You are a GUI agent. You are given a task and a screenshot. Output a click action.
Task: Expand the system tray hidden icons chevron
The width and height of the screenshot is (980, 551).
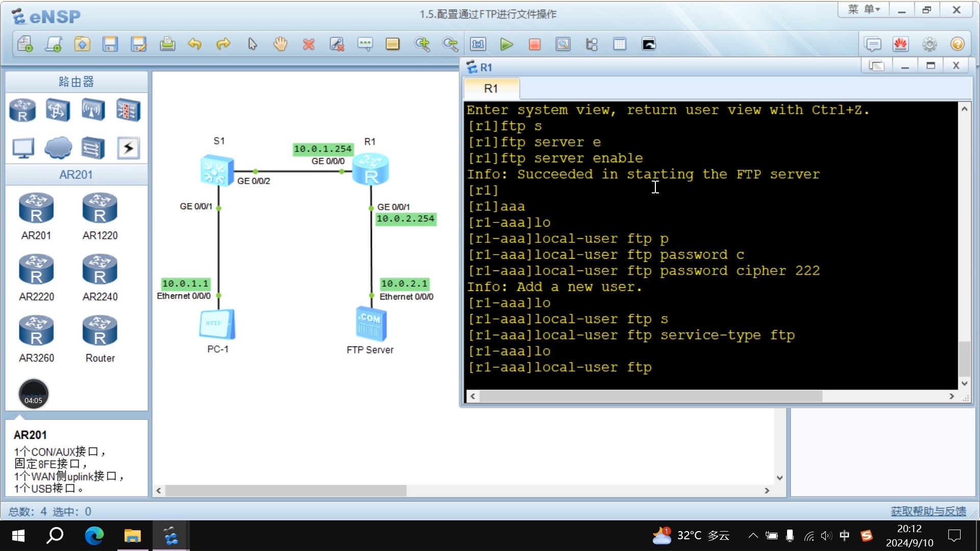pyautogui.click(x=753, y=536)
